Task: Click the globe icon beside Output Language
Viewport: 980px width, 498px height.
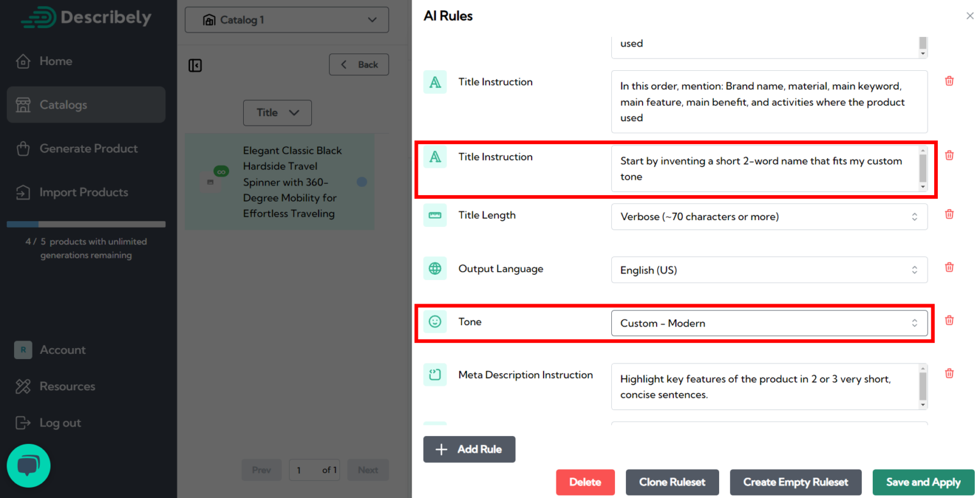Action: point(434,268)
